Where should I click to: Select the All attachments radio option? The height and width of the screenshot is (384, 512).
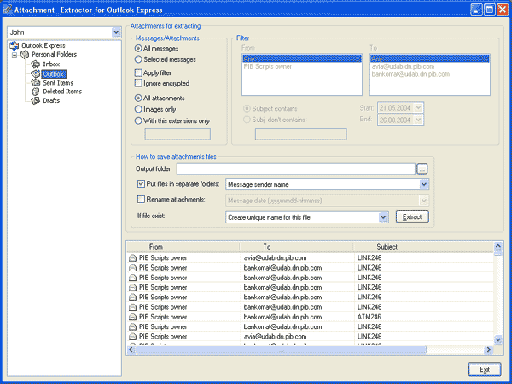pos(138,98)
